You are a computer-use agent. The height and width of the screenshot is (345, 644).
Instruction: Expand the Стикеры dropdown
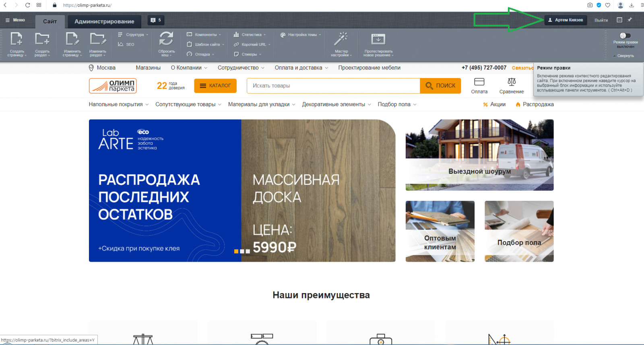coord(248,54)
